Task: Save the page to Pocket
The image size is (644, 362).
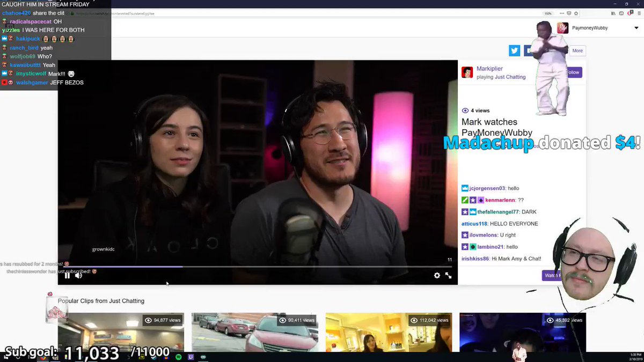Action: point(569,13)
